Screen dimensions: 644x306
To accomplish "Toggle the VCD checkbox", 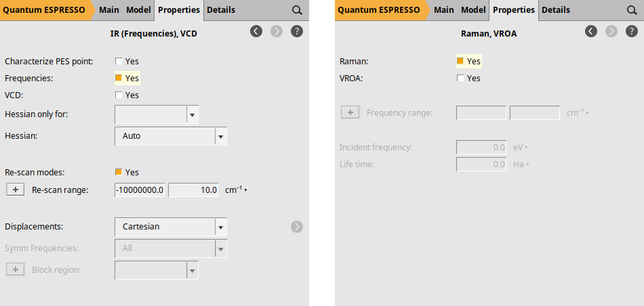I will (119, 95).
